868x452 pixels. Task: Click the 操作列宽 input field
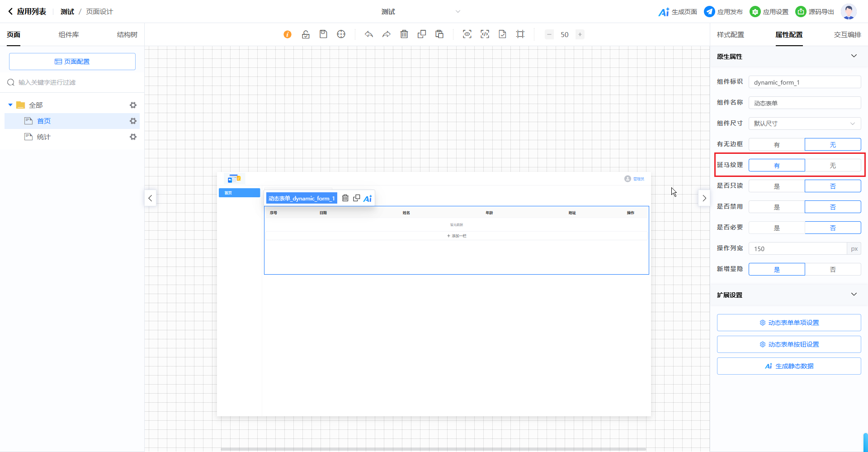tap(797, 249)
